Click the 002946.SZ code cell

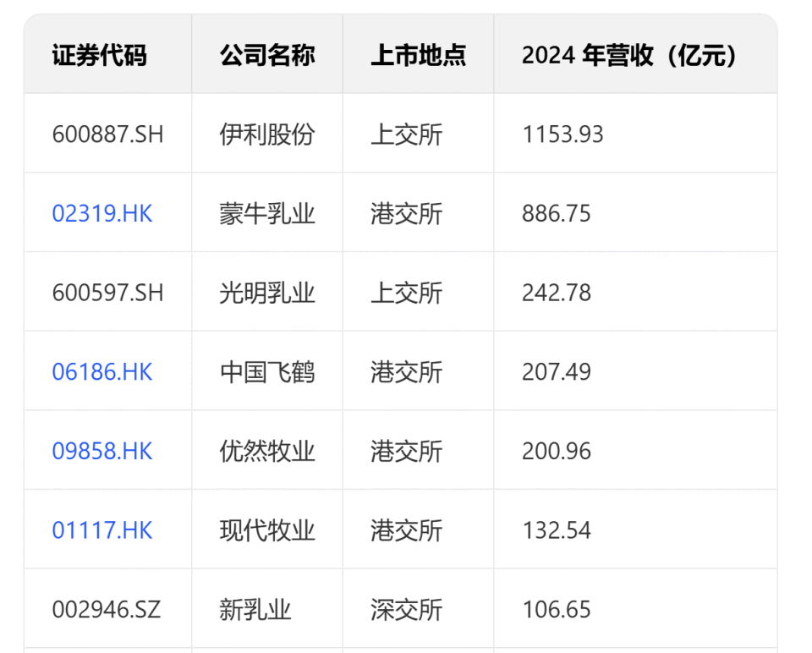tap(107, 610)
